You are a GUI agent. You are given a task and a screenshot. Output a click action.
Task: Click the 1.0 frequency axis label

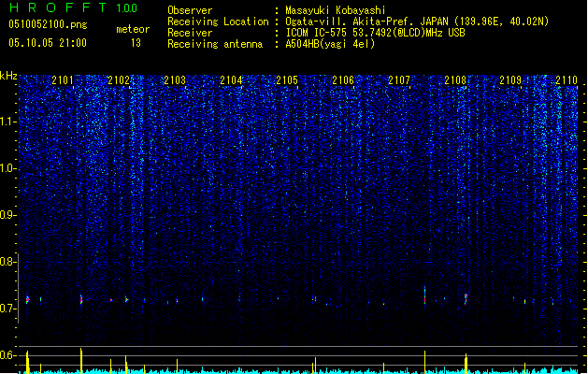click(x=8, y=168)
